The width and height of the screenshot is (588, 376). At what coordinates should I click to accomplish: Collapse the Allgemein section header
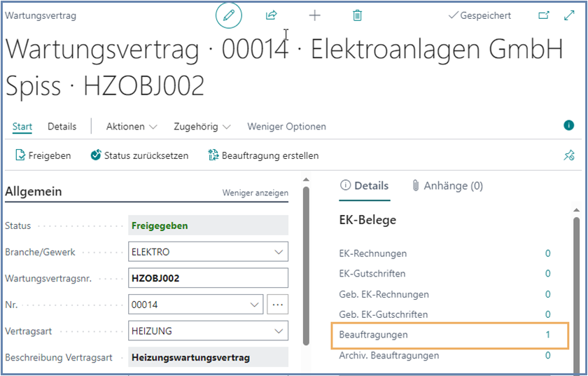point(34,191)
